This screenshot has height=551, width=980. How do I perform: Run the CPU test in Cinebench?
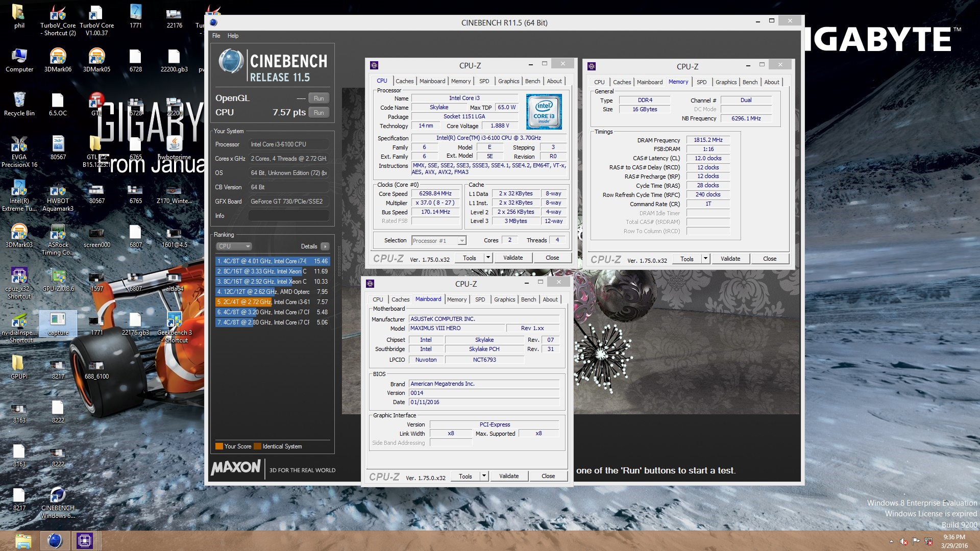click(x=319, y=112)
